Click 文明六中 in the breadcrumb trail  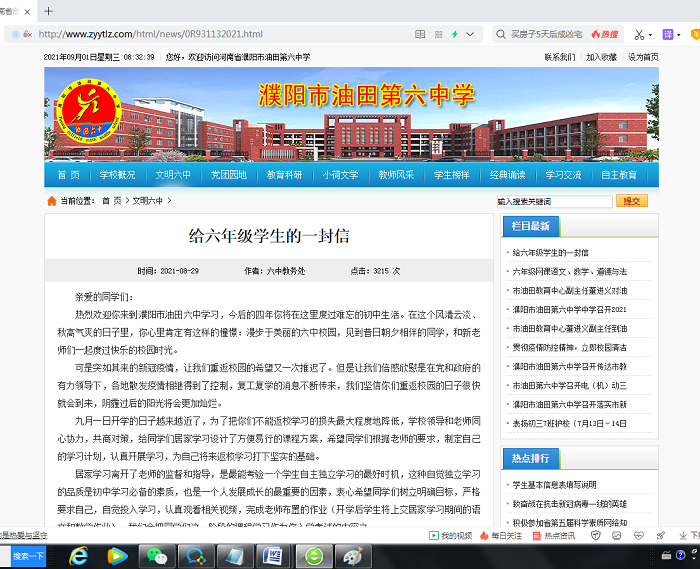coord(147,201)
